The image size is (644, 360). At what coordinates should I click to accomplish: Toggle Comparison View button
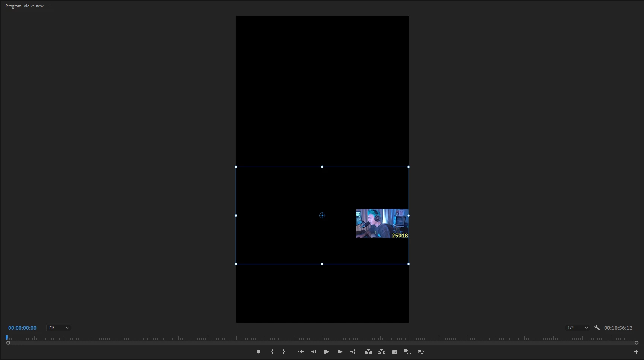(407, 352)
